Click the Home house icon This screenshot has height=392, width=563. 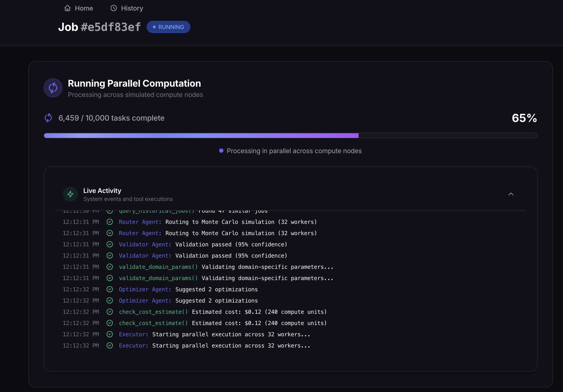coord(68,8)
